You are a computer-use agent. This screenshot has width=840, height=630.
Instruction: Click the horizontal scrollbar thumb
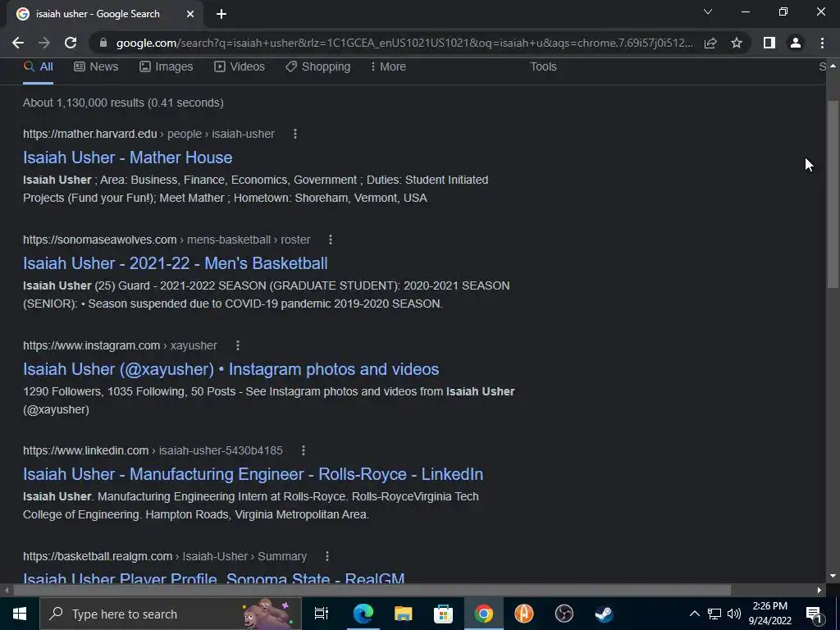tap(372, 591)
